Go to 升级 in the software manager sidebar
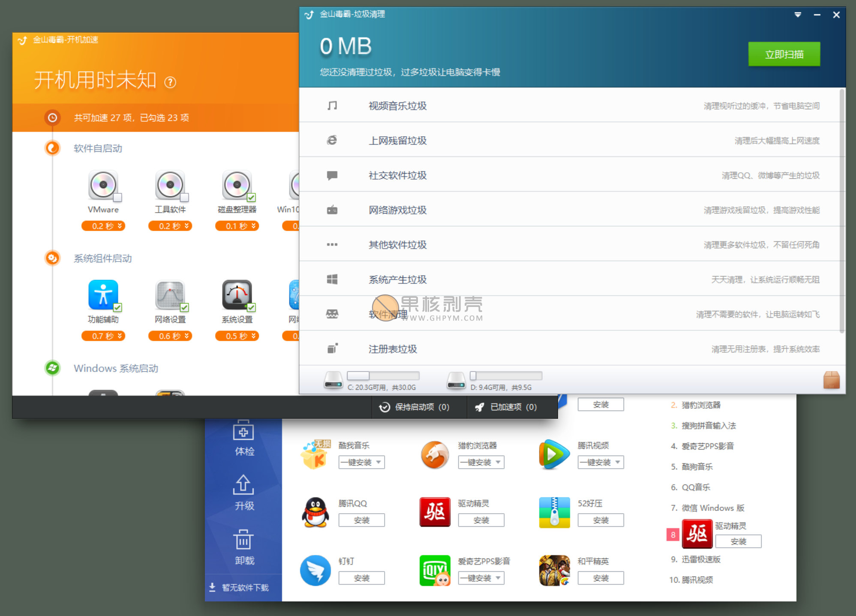856x616 pixels. point(244,493)
